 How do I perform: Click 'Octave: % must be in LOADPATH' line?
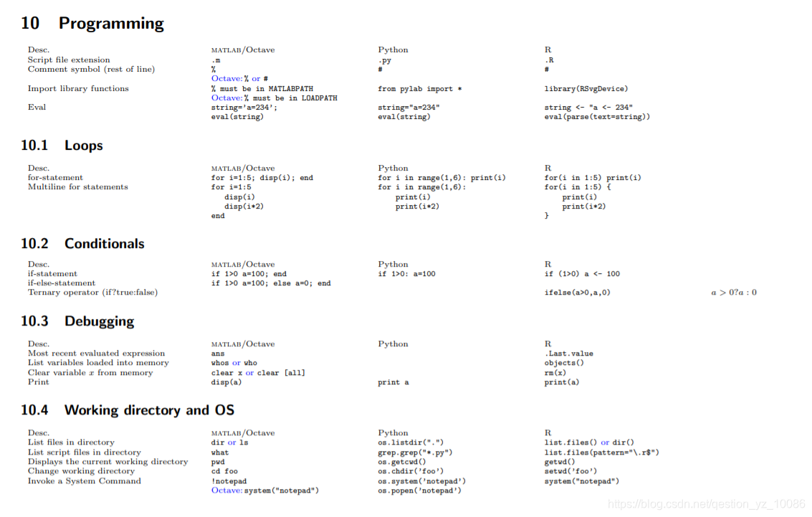(274, 98)
